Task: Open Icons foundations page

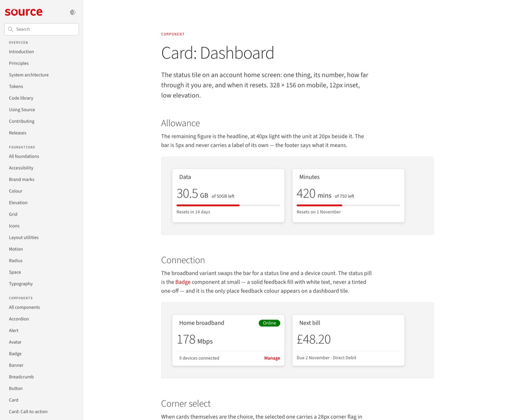Action: [x=14, y=226]
